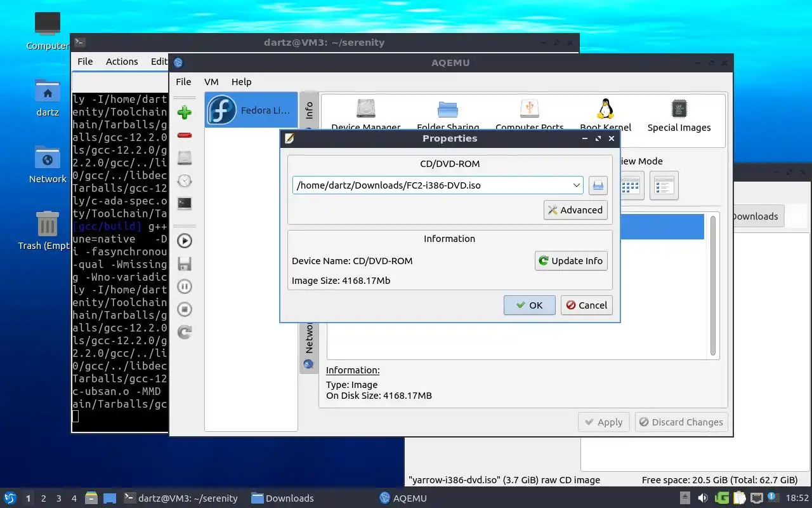Switch to the Network vertical tab
The height and width of the screenshot is (508, 812).
pyautogui.click(x=309, y=346)
